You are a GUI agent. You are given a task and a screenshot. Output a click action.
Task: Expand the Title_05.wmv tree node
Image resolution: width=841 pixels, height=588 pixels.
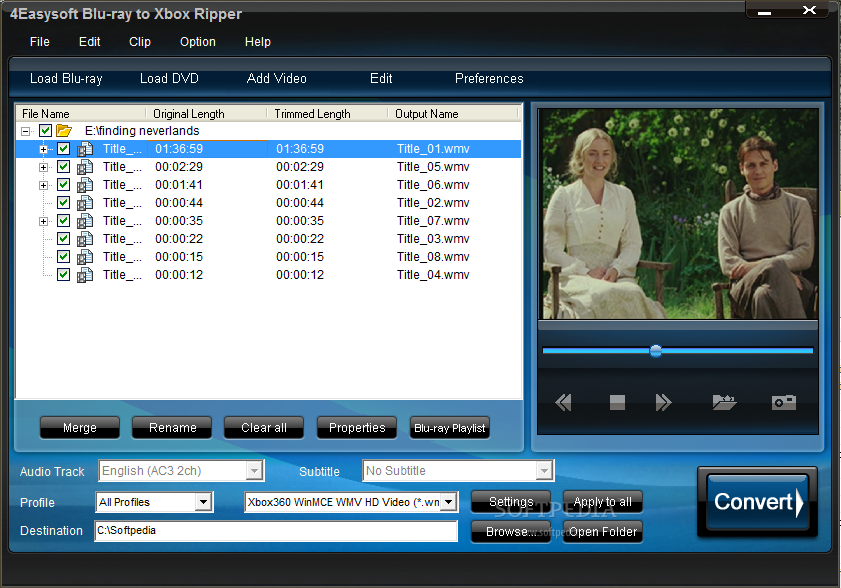coord(43,167)
